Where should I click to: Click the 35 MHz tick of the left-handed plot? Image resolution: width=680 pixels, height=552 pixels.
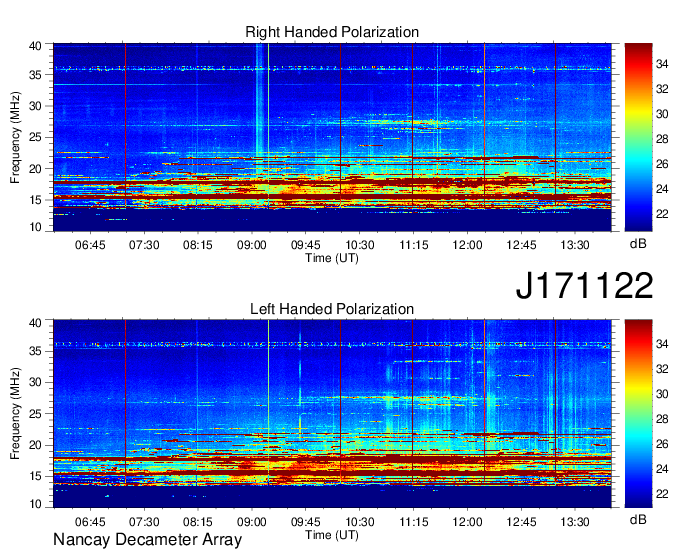pyautogui.click(x=35, y=351)
